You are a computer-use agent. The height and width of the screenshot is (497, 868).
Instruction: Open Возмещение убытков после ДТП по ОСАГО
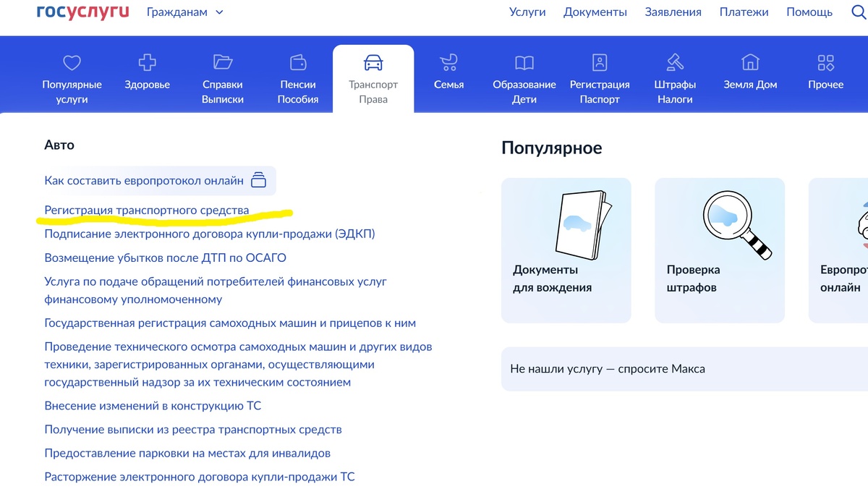(166, 258)
